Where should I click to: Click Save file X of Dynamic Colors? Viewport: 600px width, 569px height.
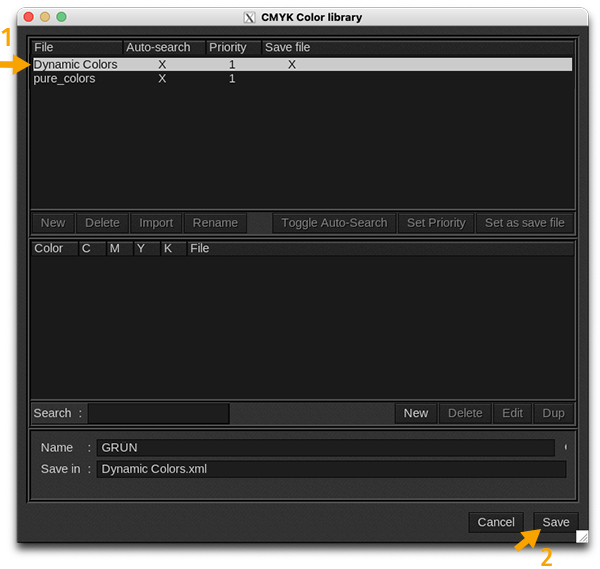[292, 65]
